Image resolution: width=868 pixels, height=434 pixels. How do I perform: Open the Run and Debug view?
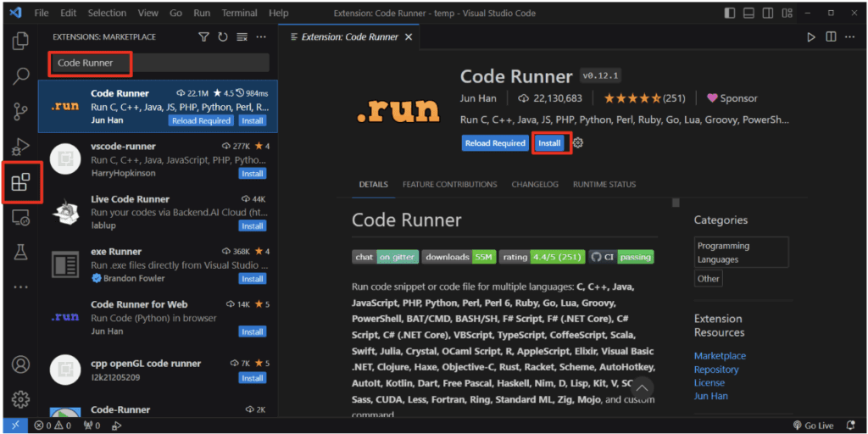point(20,147)
